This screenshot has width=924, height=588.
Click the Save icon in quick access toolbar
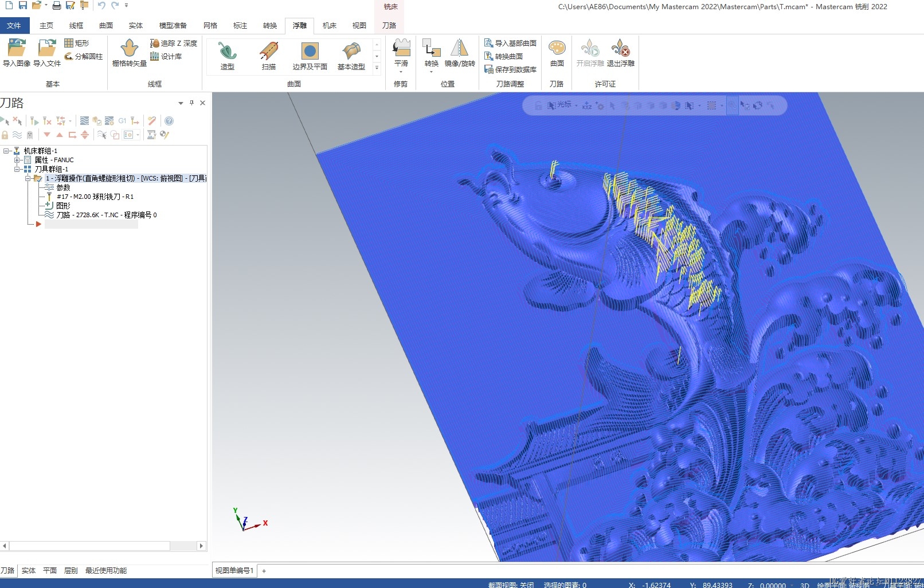click(x=23, y=5)
